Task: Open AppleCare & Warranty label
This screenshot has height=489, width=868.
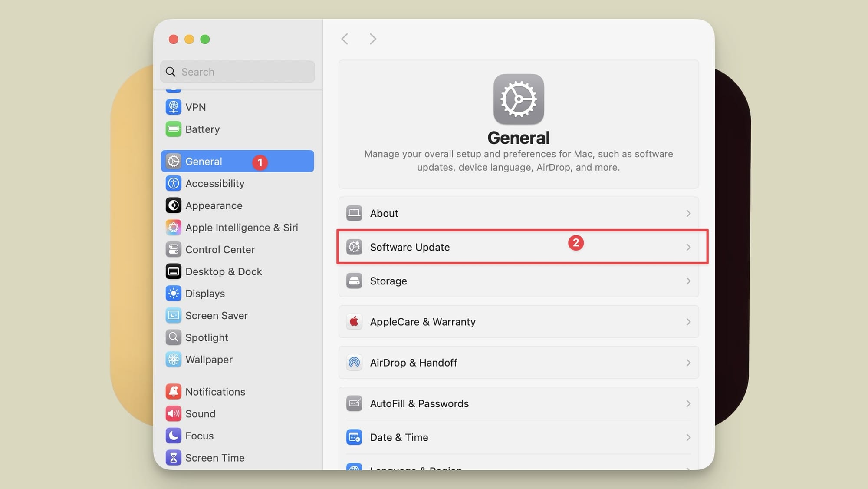Action: 423,322
